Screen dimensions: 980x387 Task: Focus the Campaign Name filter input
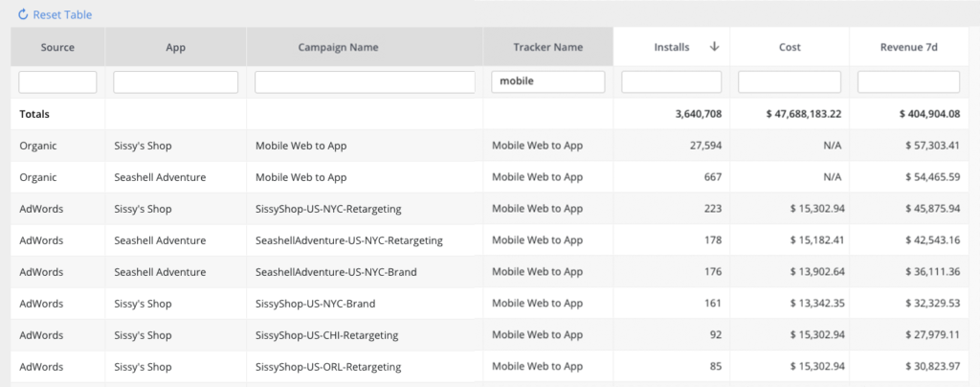(365, 81)
